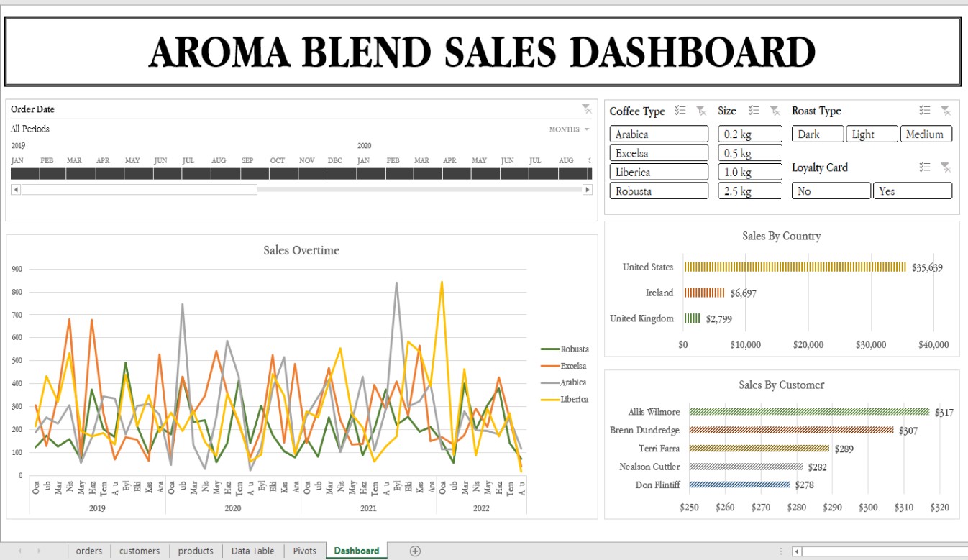Viewport: 968px width, 560px height.
Task: Clear the Loyalty Card slicer filter
Action: point(946,167)
